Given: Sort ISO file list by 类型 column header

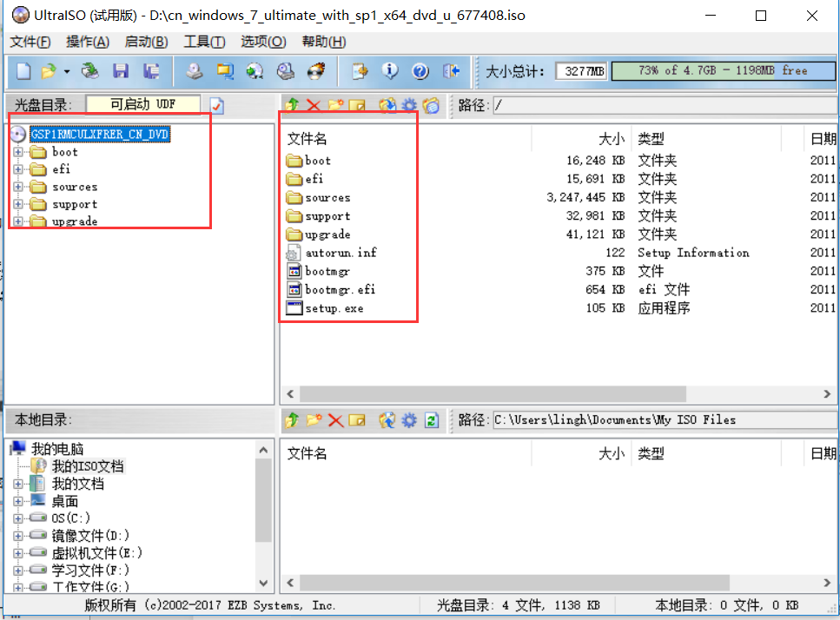Looking at the screenshot, I should point(706,139).
